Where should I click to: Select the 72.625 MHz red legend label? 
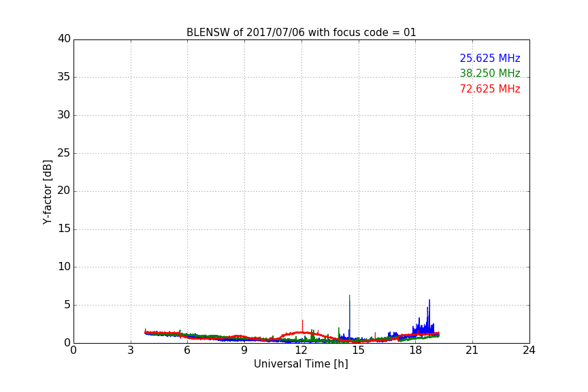(x=489, y=89)
